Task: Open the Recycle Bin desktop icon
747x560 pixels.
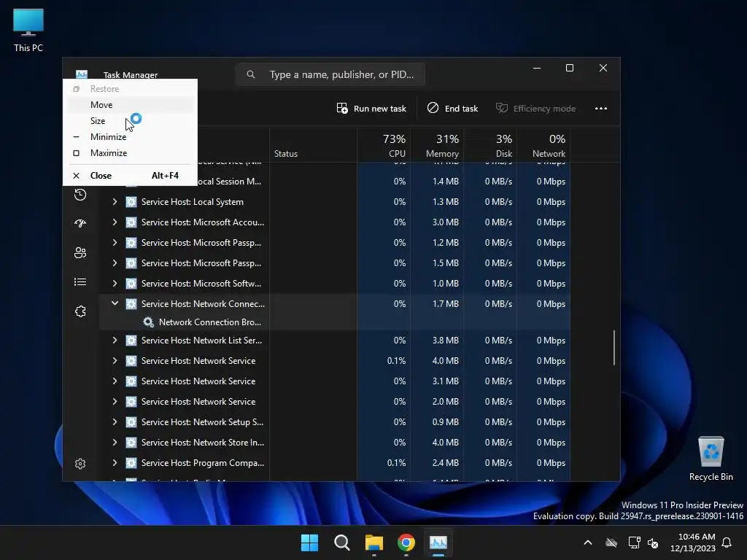Action: (x=711, y=459)
